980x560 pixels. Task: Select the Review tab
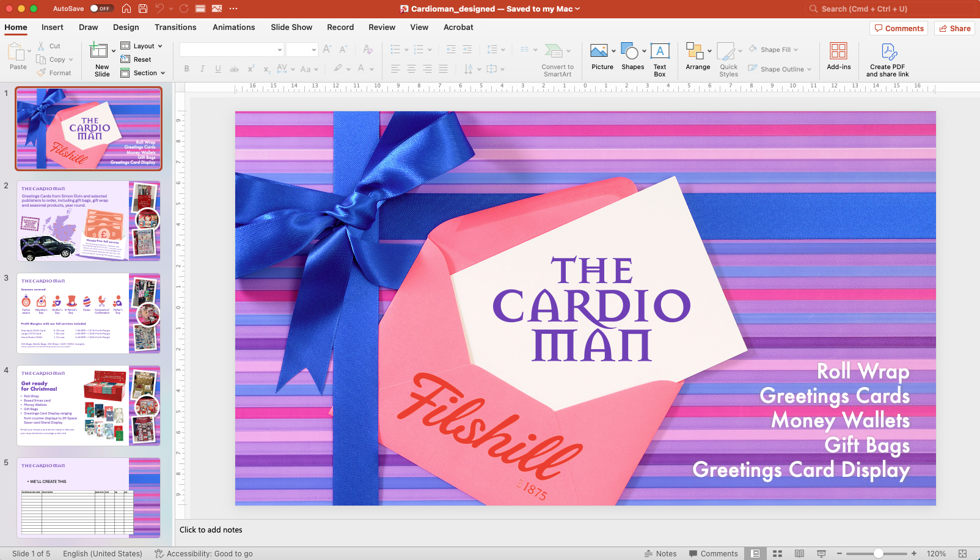(x=382, y=27)
